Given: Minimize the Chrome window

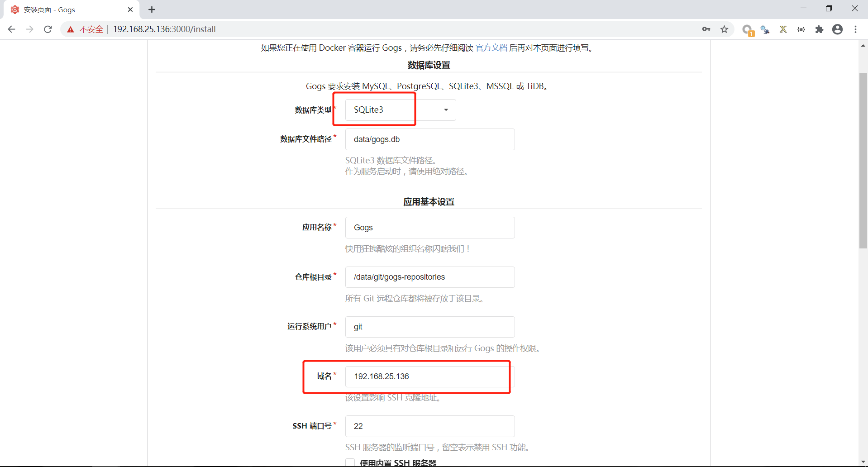Looking at the screenshot, I should click(803, 9).
